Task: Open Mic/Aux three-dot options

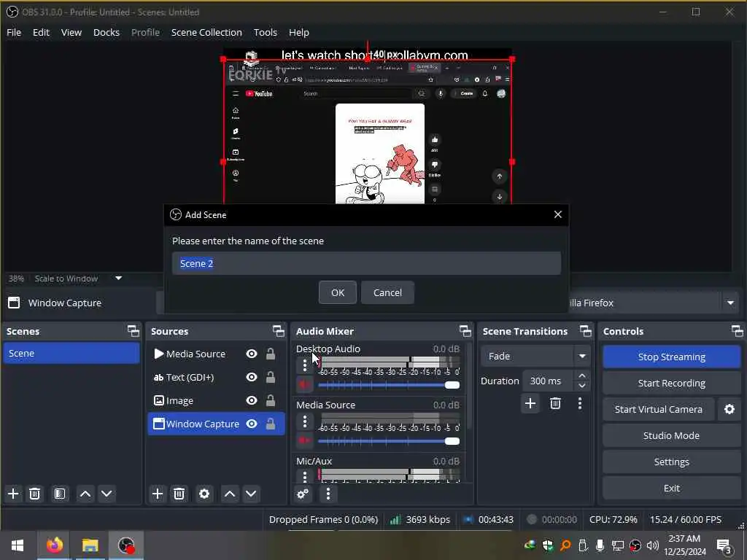Action: point(305,475)
